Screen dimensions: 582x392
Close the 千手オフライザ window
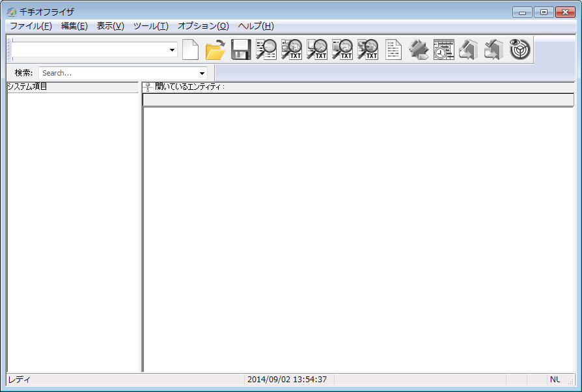pos(565,12)
